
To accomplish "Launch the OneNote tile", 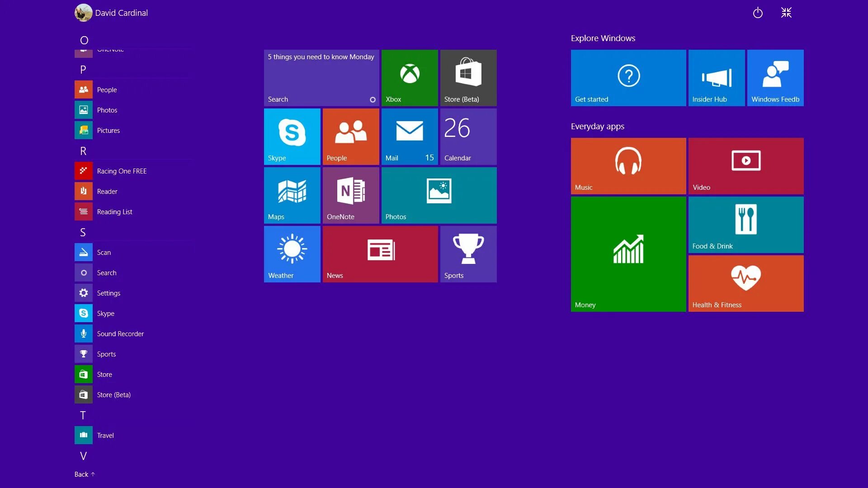I will pyautogui.click(x=351, y=195).
